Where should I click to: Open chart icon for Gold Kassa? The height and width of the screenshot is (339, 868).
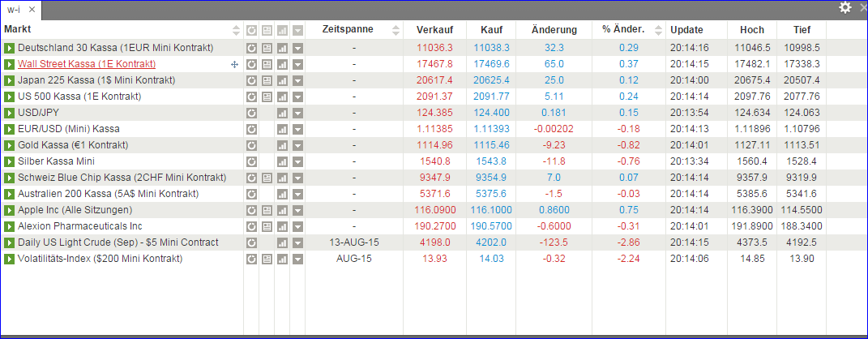click(x=282, y=146)
